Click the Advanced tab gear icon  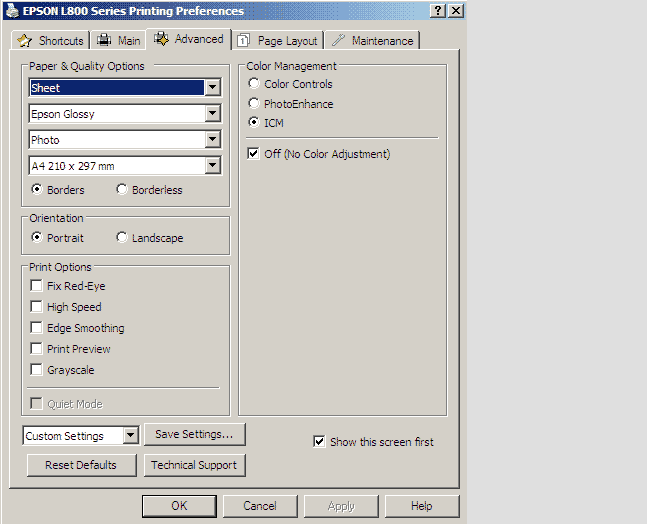[161, 39]
